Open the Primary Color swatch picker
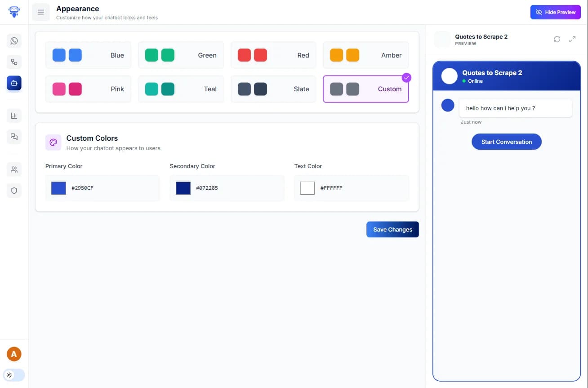The height and width of the screenshot is (388, 588). [x=58, y=188]
